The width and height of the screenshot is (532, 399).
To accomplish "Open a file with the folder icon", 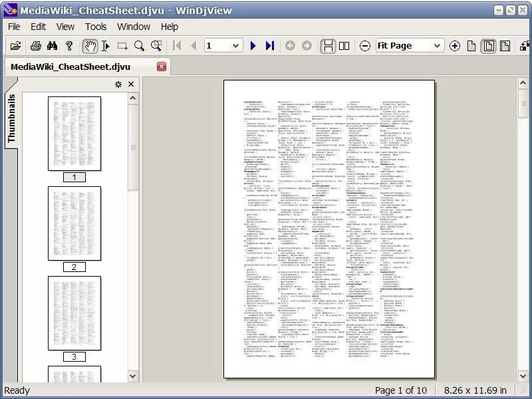I will coord(15,46).
